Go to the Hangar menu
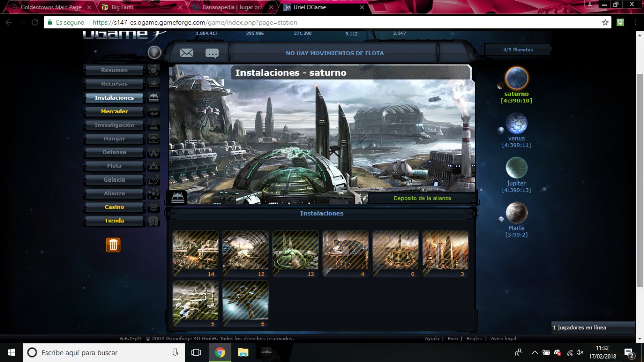Image resolution: width=644 pixels, height=362 pixels. [x=114, y=139]
